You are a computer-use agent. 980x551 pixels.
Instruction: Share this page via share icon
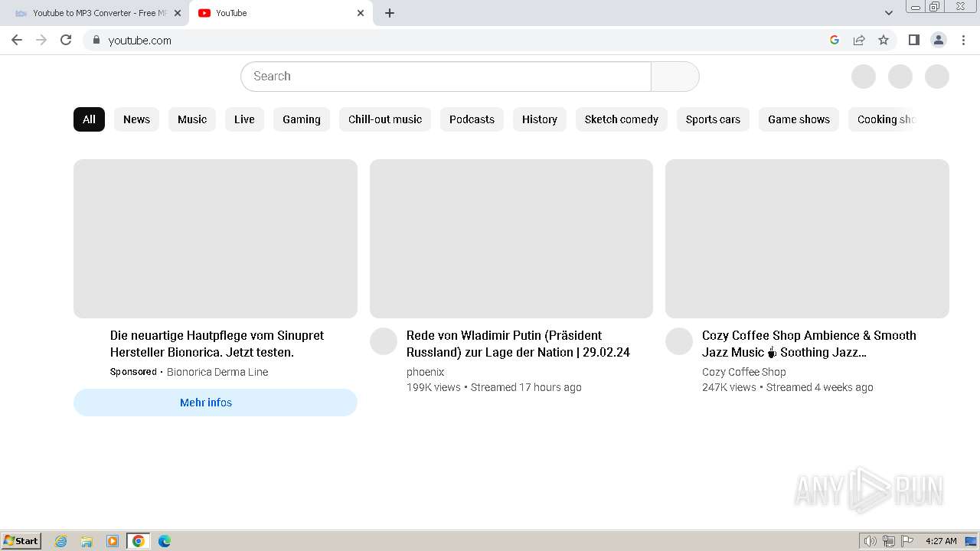859,40
